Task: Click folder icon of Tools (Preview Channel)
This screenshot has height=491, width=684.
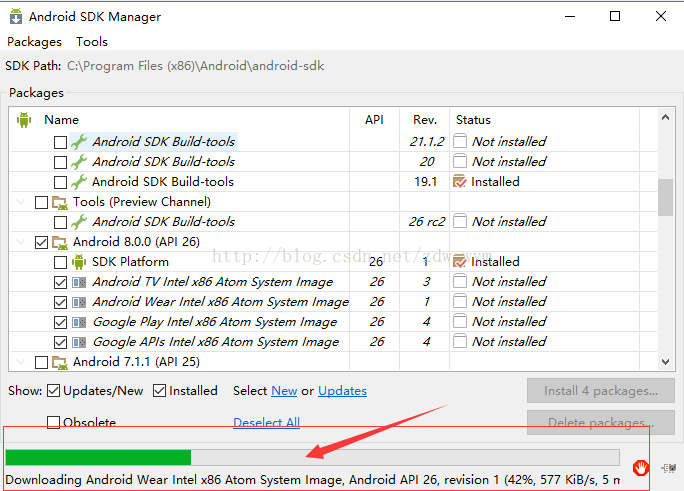Action: [60, 202]
